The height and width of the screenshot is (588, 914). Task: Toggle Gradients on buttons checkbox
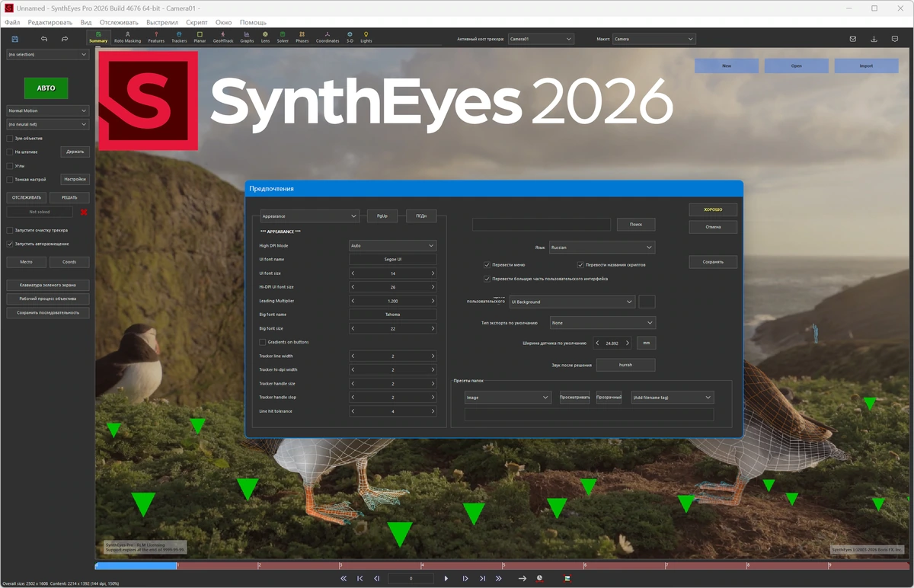pos(263,342)
